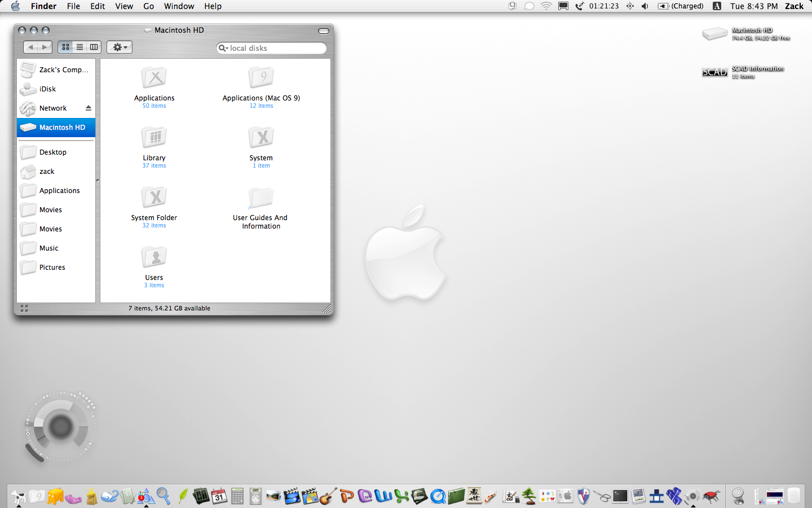Launch Calculator from the Dock
The image size is (812, 508).
tap(237, 496)
